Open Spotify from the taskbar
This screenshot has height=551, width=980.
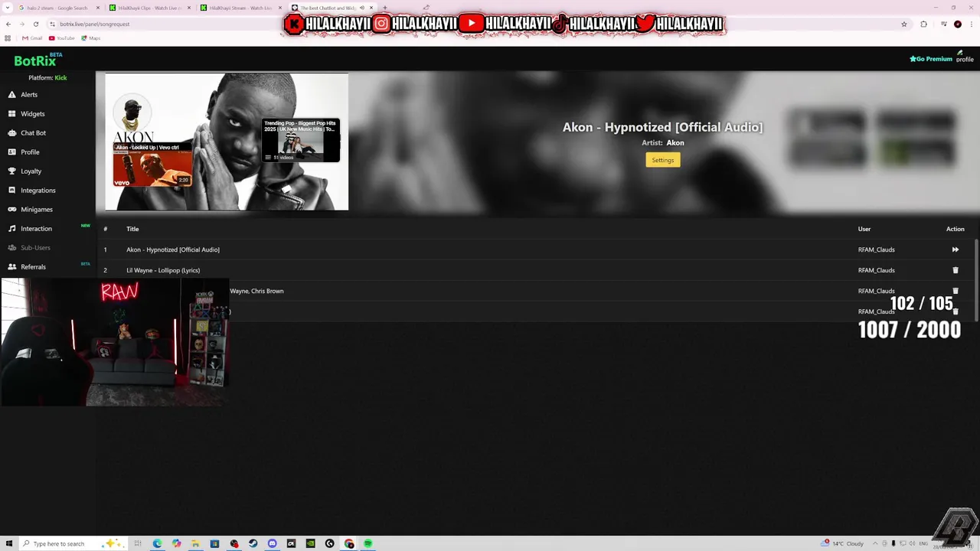tap(367, 543)
